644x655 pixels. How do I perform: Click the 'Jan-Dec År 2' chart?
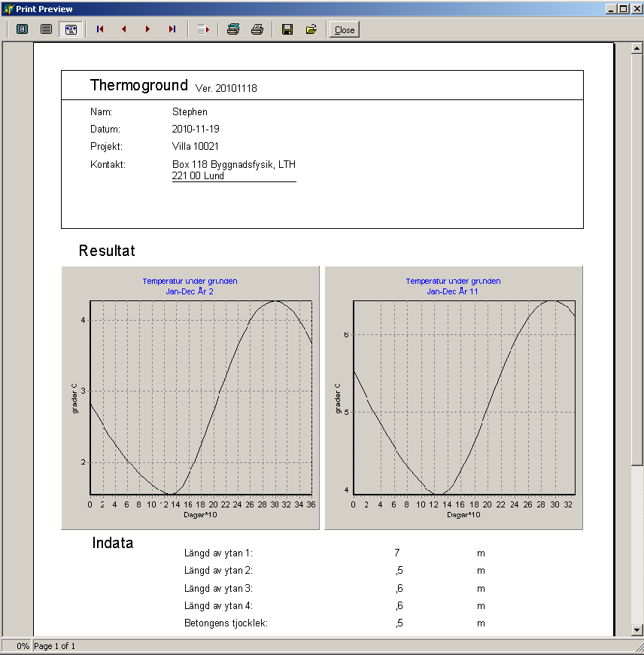190,398
